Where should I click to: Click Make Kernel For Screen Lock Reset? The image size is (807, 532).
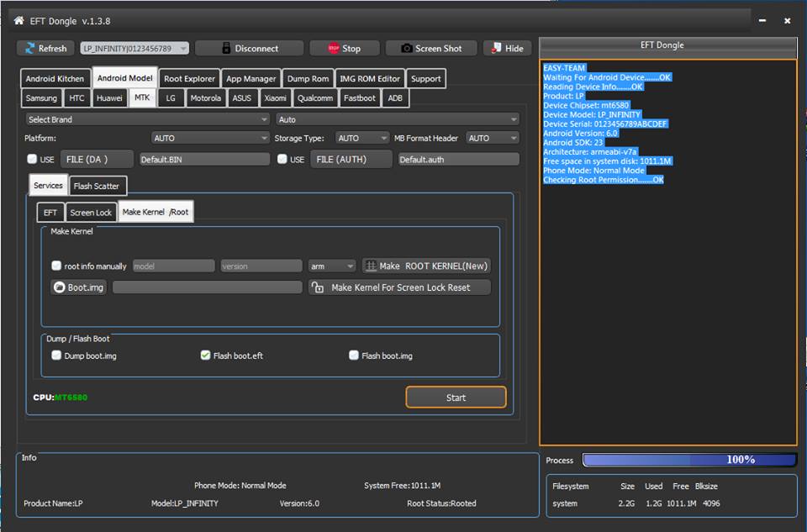point(399,287)
